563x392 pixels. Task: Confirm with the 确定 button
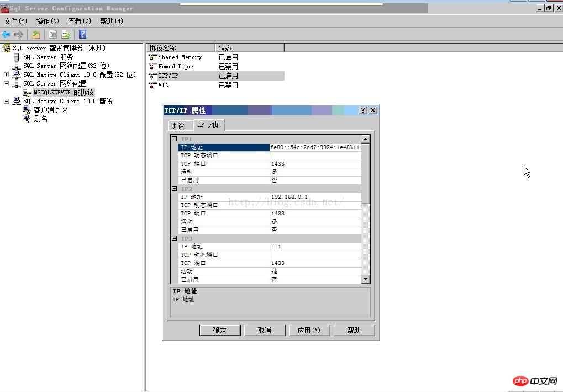[220, 330]
